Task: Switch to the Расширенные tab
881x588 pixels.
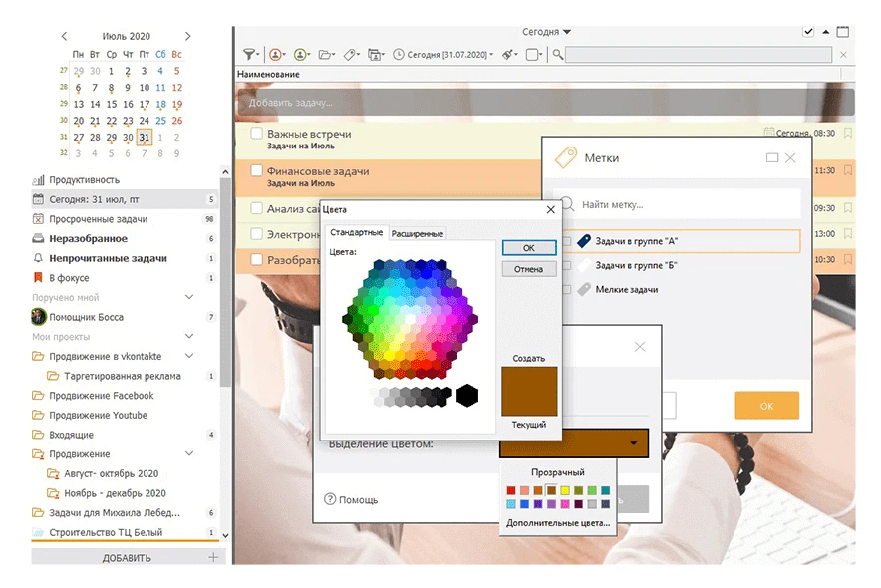Action: 417,233
